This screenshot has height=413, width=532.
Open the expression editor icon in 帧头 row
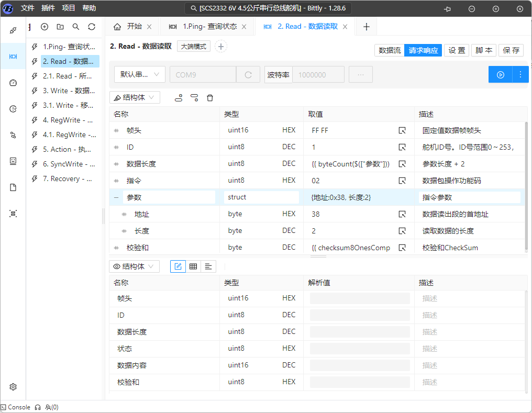[402, 130]
